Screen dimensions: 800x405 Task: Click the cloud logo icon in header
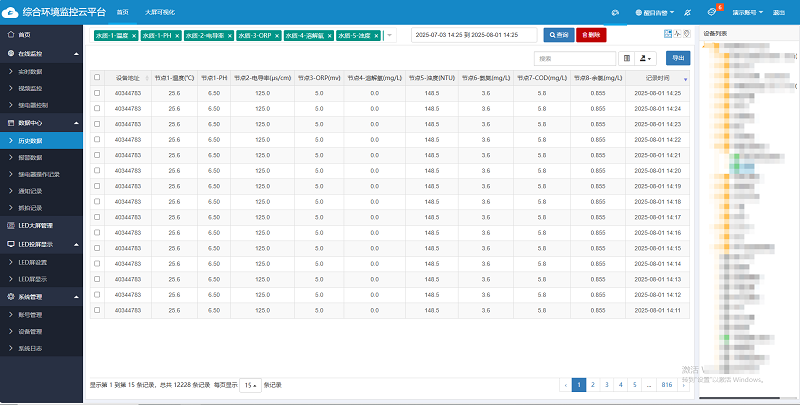(x=13, y=11)
